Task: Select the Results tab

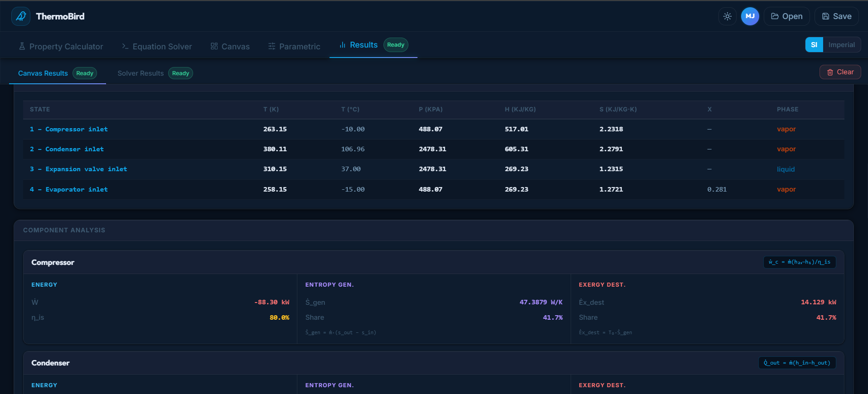Action: [373, 45]
